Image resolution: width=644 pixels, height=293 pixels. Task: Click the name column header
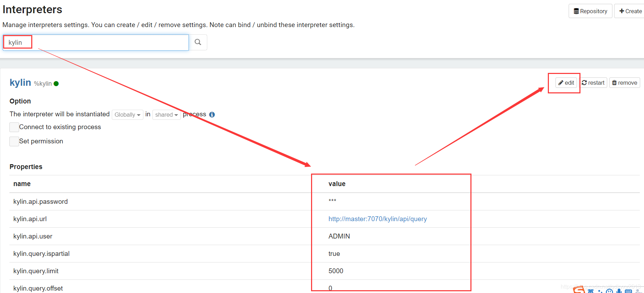[22, 184]
